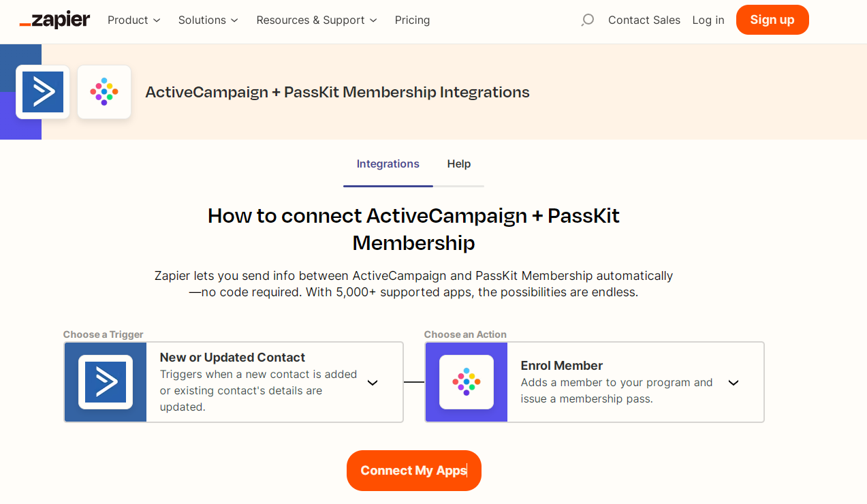Expand the action selection chevron
The width and height of the screenshot is (867, 504).
pos(734,383)
